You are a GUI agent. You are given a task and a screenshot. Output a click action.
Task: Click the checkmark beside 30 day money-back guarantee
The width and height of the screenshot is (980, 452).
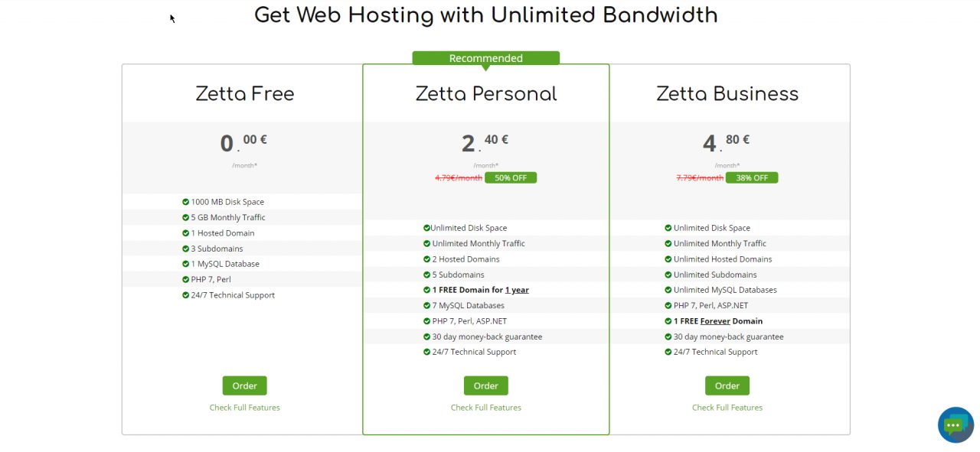tap(426, 337)
